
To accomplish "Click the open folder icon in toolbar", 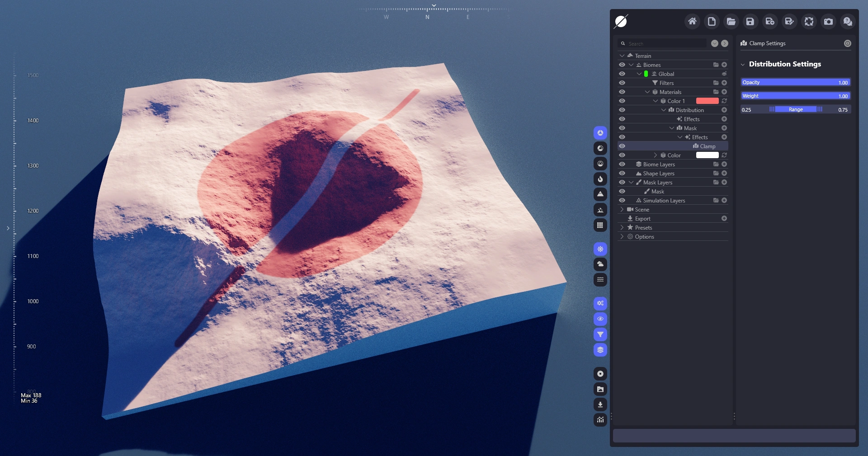I will coord(731,21).
